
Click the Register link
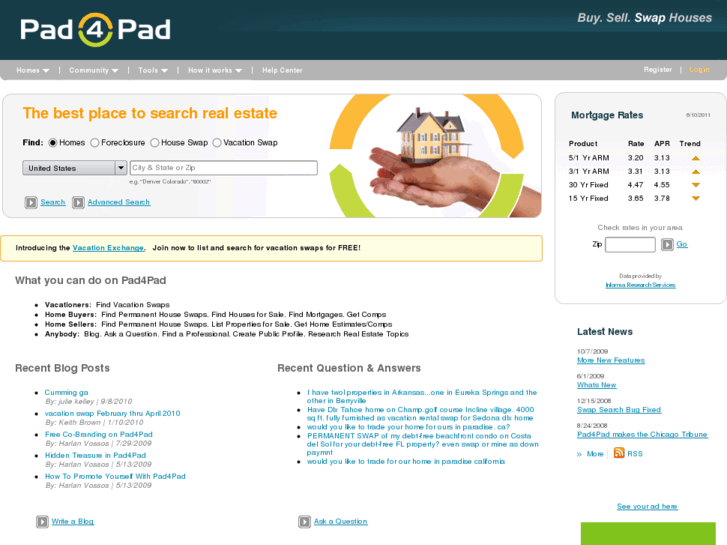(x=657, y=70)
